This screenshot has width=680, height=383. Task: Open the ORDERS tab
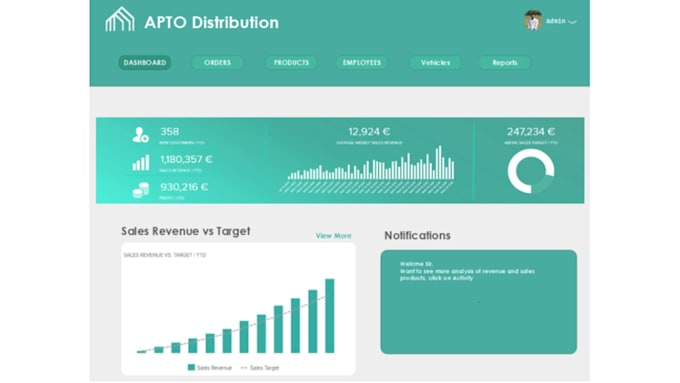tap(217, 62)
